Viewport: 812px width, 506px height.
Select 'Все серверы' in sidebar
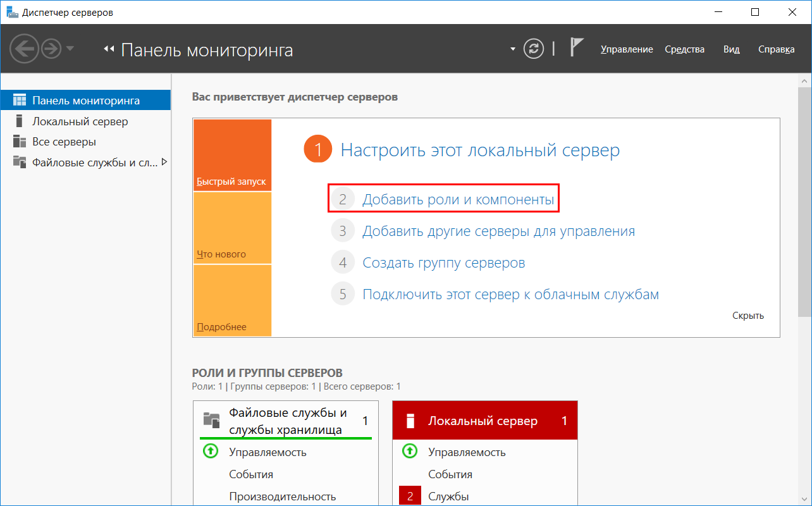coord(64,142)
